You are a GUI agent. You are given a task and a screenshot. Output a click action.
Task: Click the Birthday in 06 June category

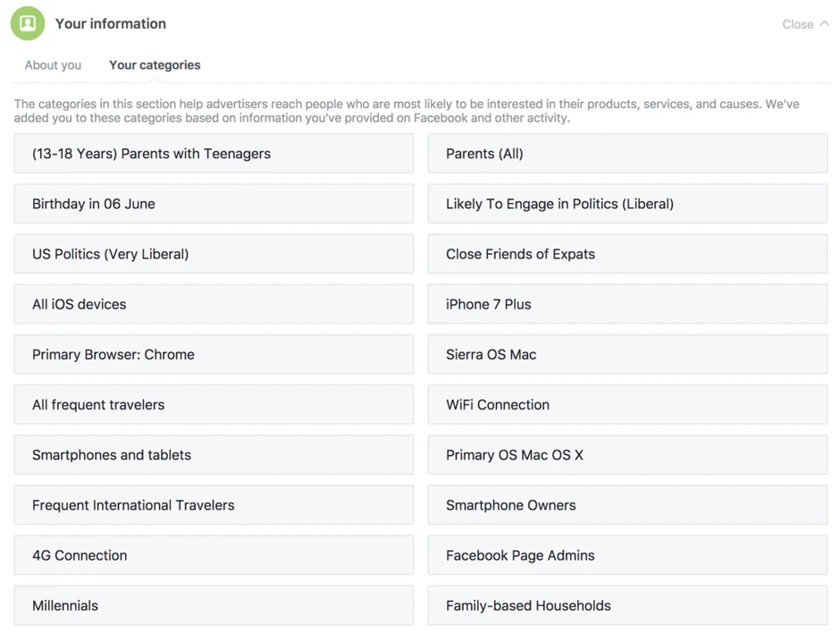pos(214,204)
